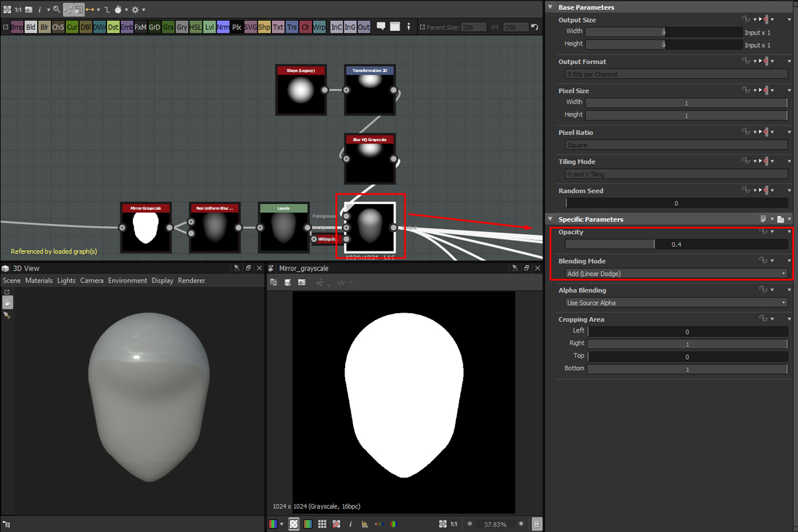The width and height of the screenshot is (798, 532).
Task: Add a Text node with Txt shortcut
Action: coord(278,27)
